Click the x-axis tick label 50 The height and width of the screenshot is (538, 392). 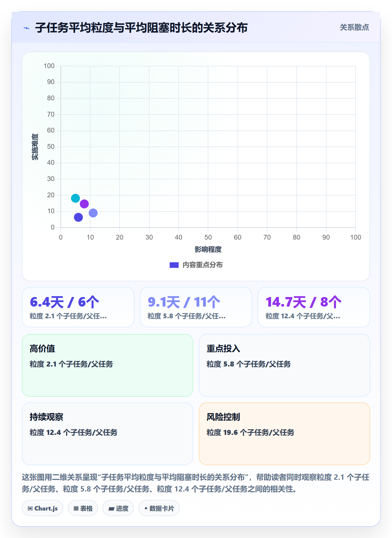208,237
